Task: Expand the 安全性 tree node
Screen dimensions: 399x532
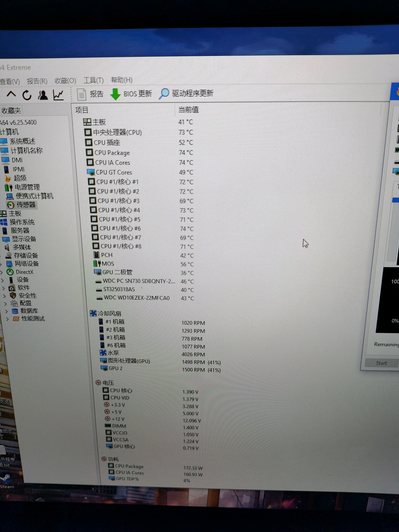Action: tap(4, 296)
